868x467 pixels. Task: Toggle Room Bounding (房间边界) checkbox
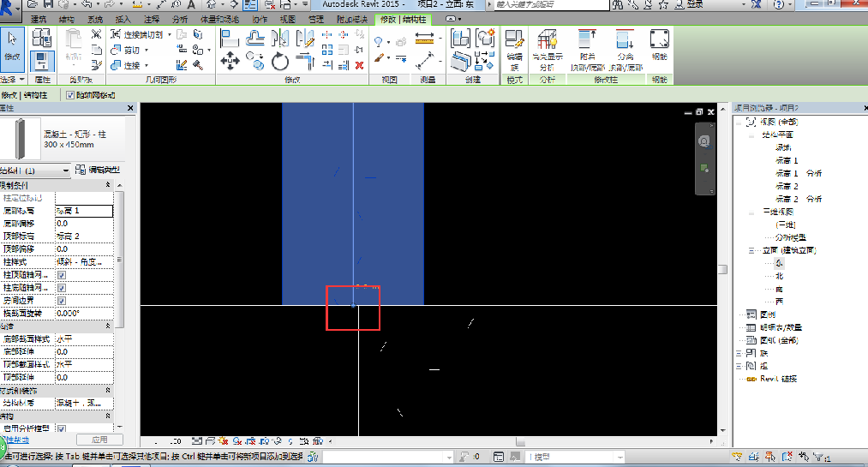coord(61,301)
